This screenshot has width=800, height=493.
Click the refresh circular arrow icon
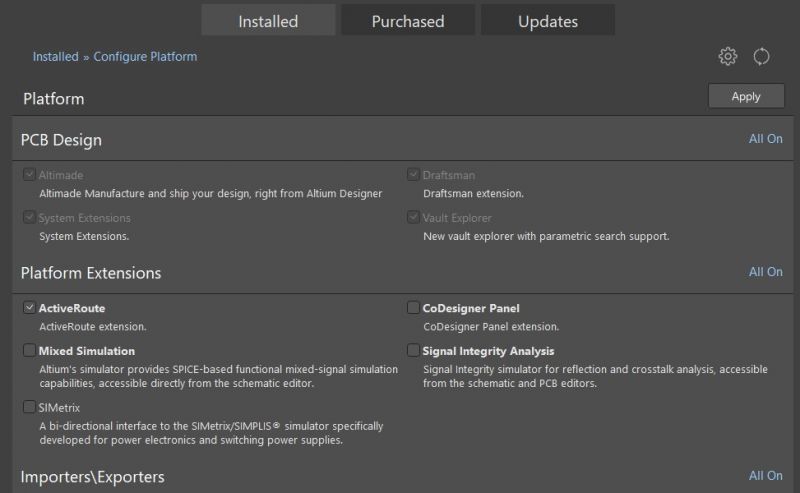tap(761, 56)
